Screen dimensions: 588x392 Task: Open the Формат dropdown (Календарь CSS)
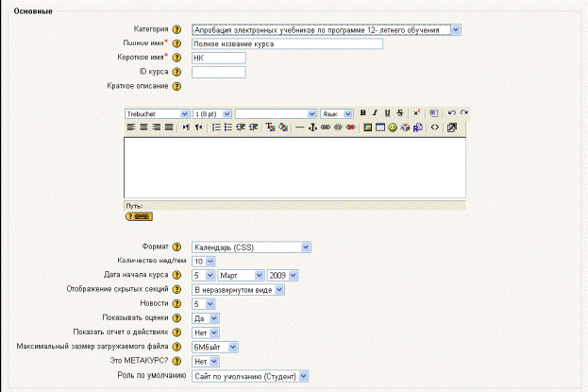[251, 247]
